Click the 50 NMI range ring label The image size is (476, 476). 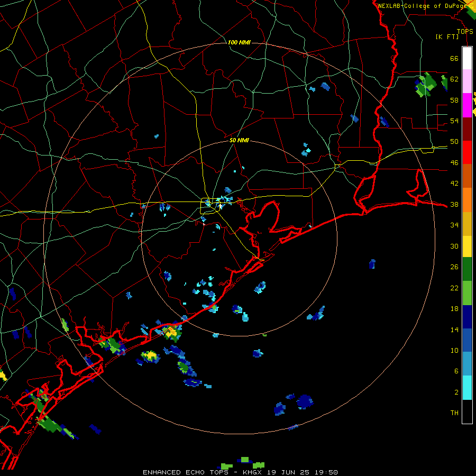tap(239, 140)
